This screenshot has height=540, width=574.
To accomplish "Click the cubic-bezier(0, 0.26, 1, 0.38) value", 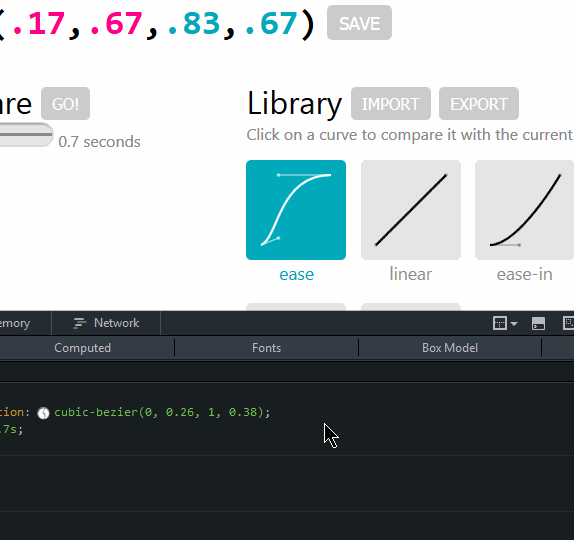I will click(x=162, y=412).
